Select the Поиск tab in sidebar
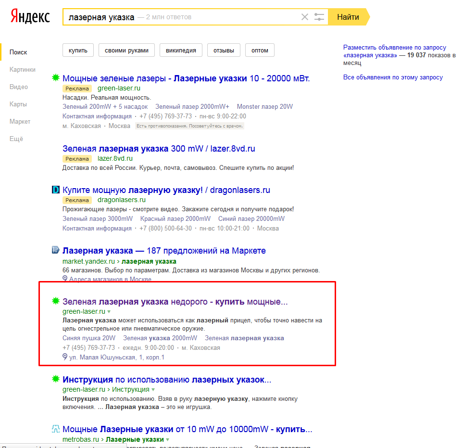The image size is (476, 448). [18, 52]
